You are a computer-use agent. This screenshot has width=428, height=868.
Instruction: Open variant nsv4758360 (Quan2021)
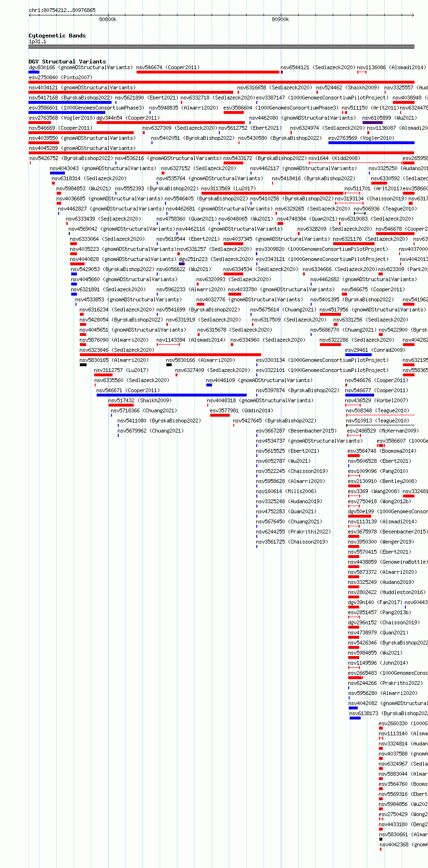[x=187, y=219]
